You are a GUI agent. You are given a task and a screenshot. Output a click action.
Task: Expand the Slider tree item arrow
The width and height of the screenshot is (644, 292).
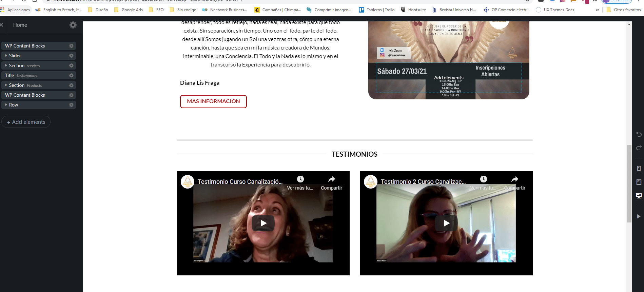[x=6, y=56]
